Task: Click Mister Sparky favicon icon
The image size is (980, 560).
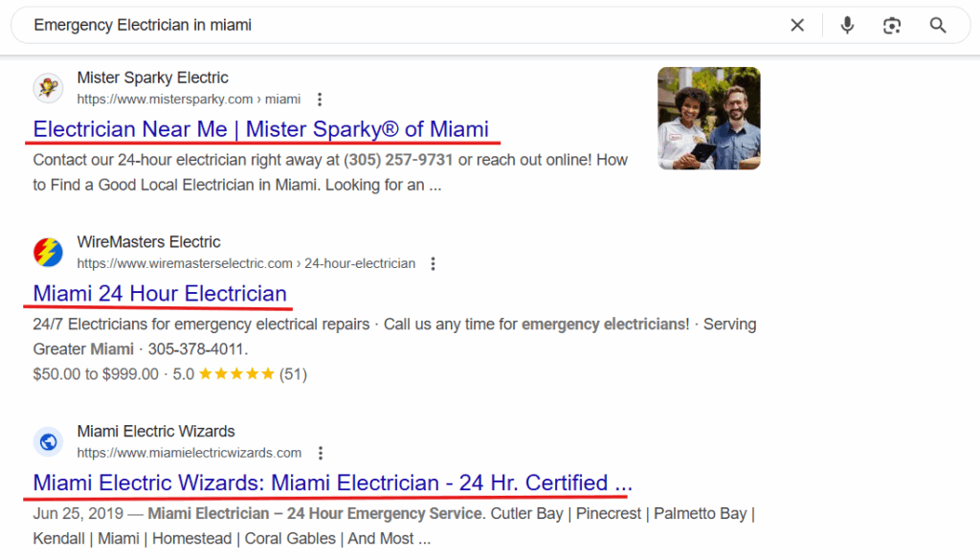Action: (x=48, y=87)
